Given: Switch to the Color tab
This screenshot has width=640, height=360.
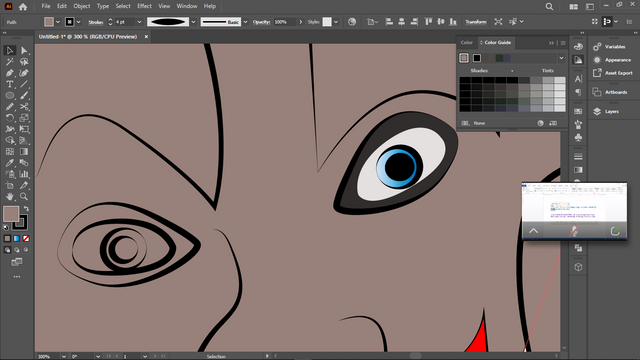Looking at the screenshot, I should [467, 42].
